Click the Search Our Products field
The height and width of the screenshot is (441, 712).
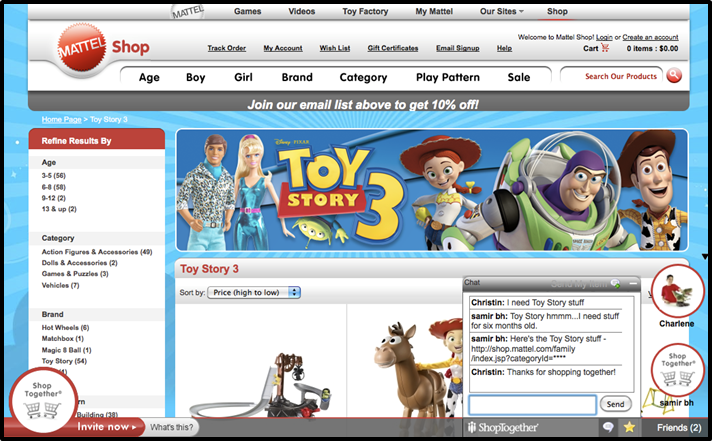[612, 76]
